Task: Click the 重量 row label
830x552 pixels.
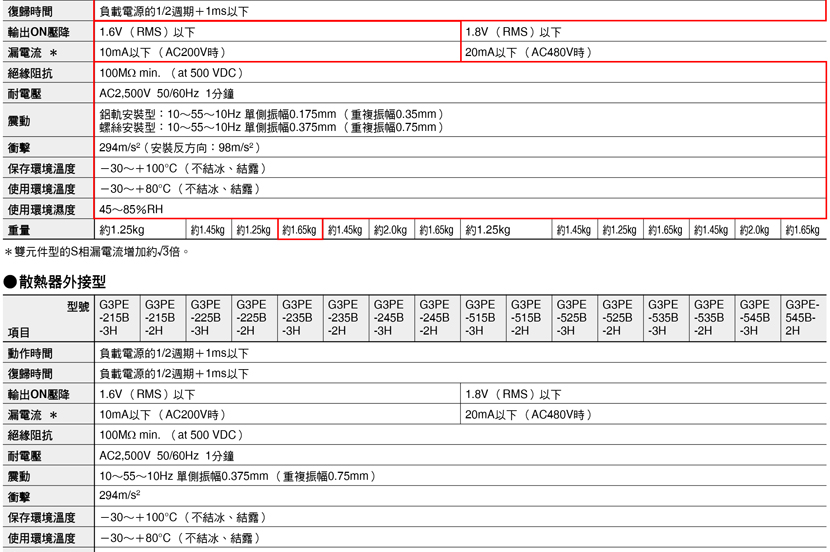Action: (19, 230)
